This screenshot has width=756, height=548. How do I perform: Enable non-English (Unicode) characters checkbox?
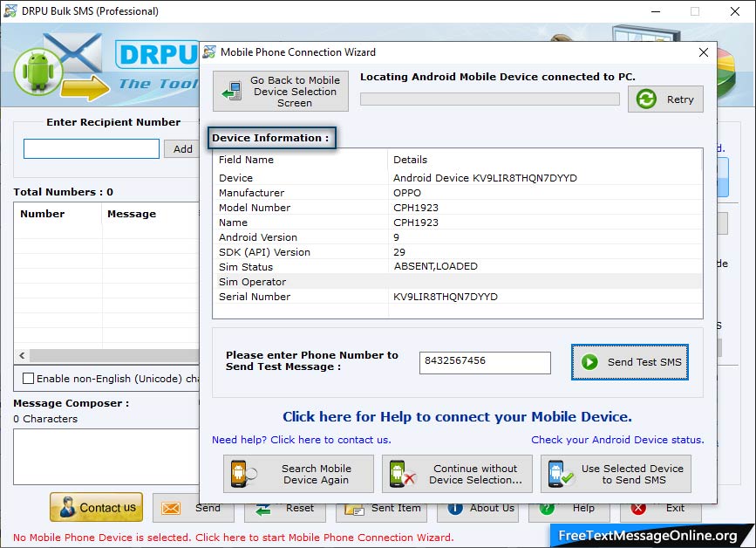pyautogui.click(x=29, y=378)
